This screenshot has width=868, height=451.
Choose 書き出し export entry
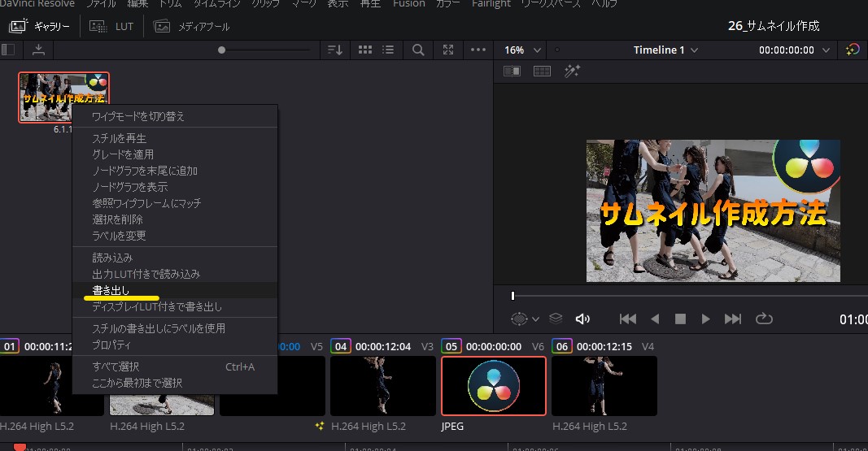pyautogui.click(x=175, y=290)
